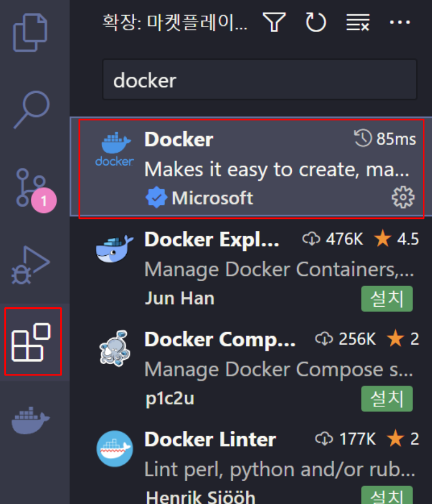Image resolution: width=432 pixels, height=504 pixels.
Task: Install the Docker Linter extension
Action: click(387, 496)
